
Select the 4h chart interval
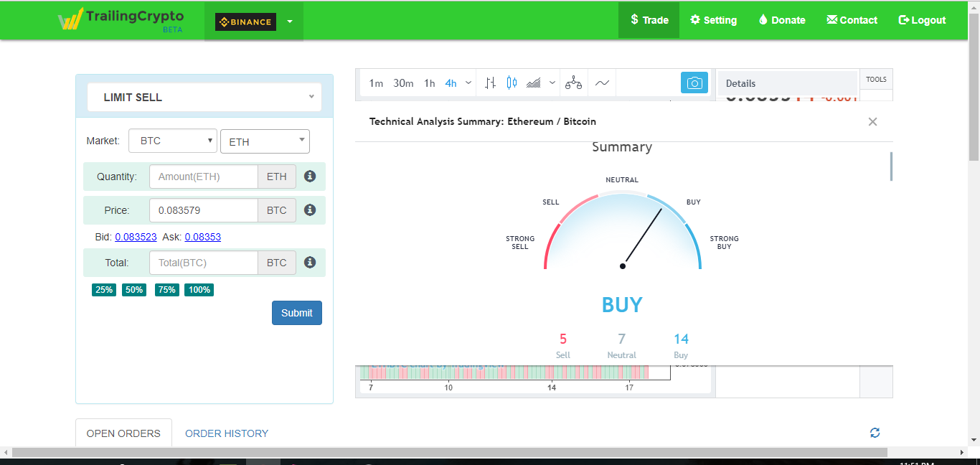tap(451, 83)
